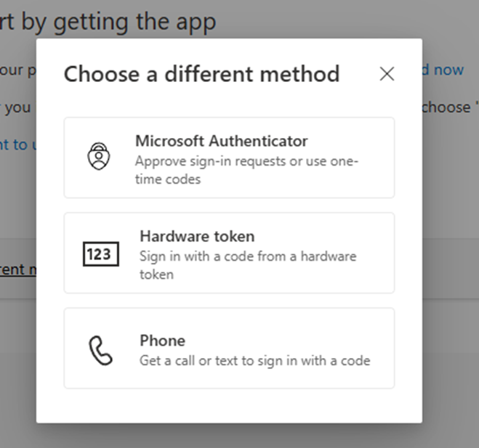Viewport: 479px width, 448px height.
Task: Choose the Hardware token title
Action: point(196,236)
